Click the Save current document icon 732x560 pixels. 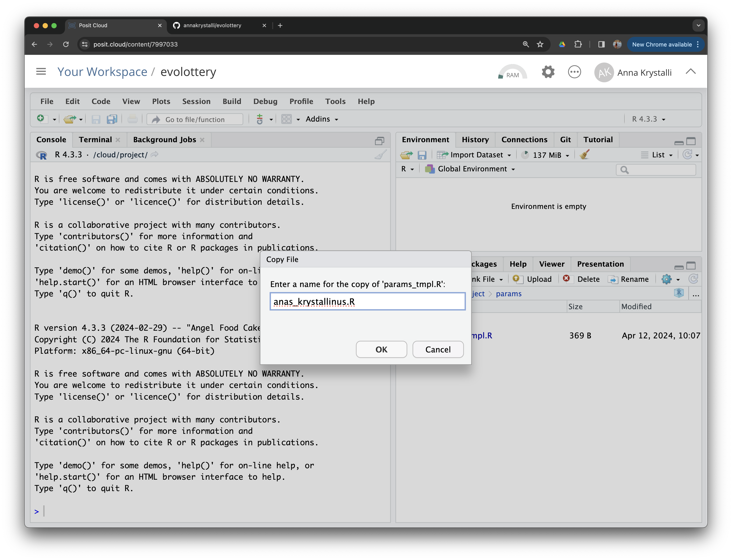(96, 119)
